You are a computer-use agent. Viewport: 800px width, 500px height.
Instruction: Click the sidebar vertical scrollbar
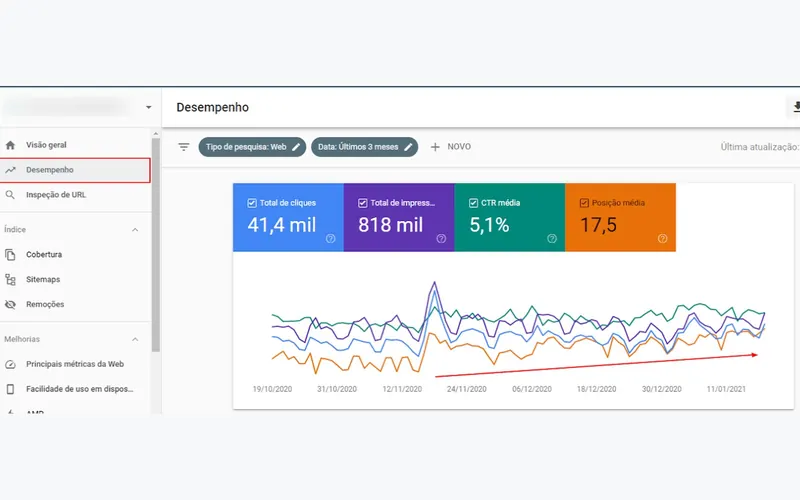click(156, 245)
